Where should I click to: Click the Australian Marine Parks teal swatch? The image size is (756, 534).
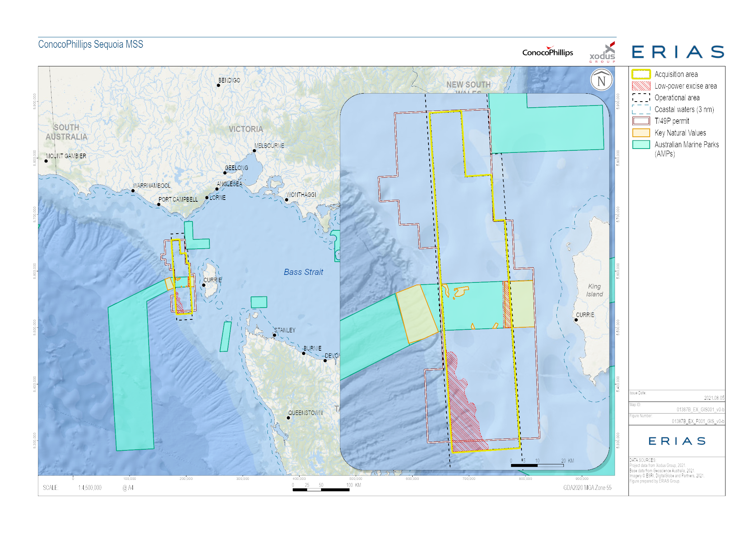[x=641, y=145]
